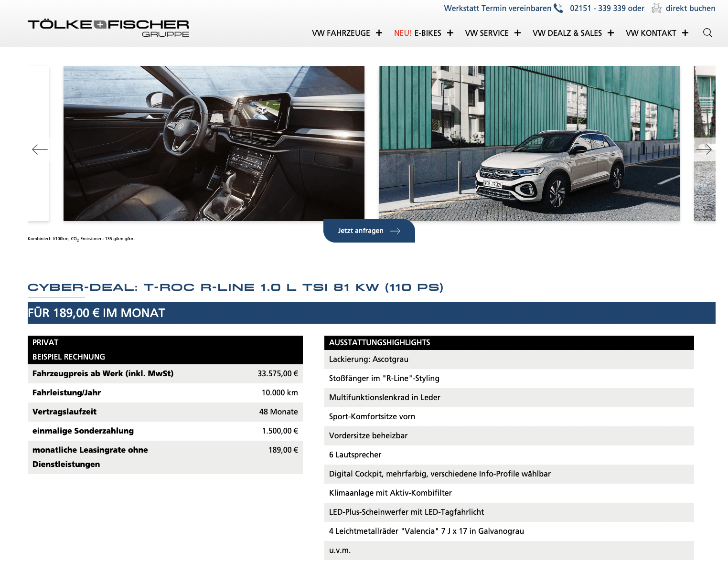Click the LED-Plus-Scheinwerfer row
Image resolution: width=728 pixels, height=572 pixels.
click(x=509, y=512)
